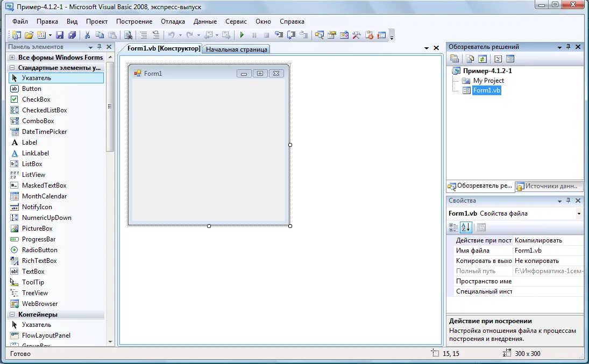The height and width of the screenshot is (364, 589).
Task: Click the last toolbar icon before overflow arrow
Action: point(381,35)
